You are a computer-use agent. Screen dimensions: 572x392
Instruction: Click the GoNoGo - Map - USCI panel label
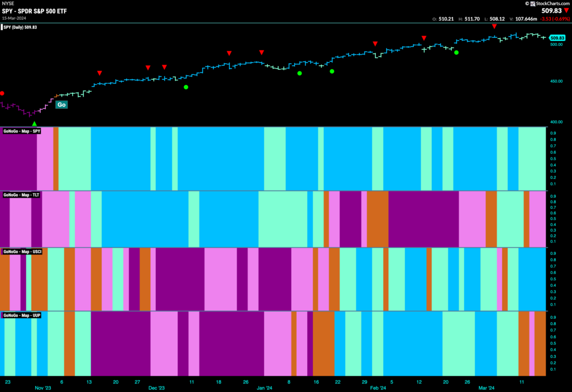pyautogui.click(x=22, y=252)
